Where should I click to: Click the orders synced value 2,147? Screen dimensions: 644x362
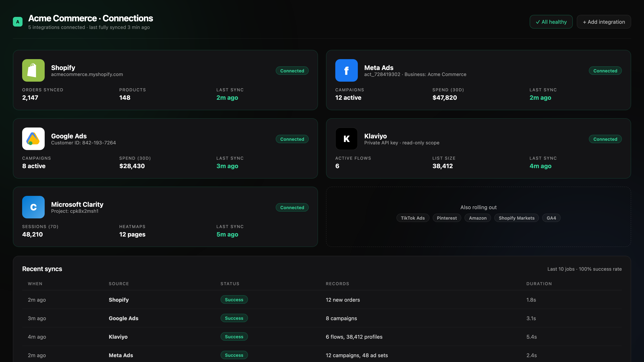pos(30,98)
